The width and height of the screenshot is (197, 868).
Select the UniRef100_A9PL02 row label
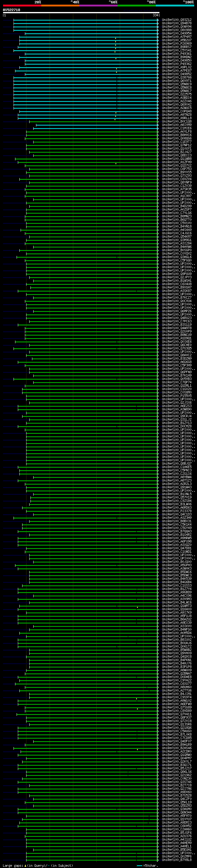[x=177, y=67]
